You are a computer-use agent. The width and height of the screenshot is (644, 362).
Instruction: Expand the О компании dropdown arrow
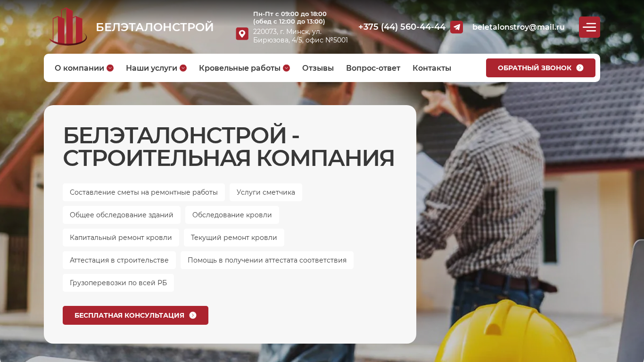[x=110, y=68]
